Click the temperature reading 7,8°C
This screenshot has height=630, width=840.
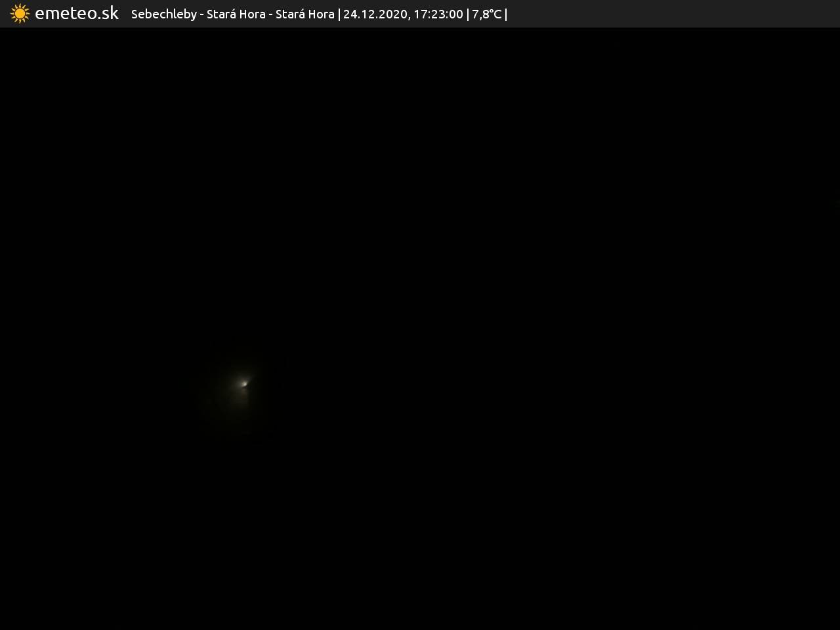[486, 14]
